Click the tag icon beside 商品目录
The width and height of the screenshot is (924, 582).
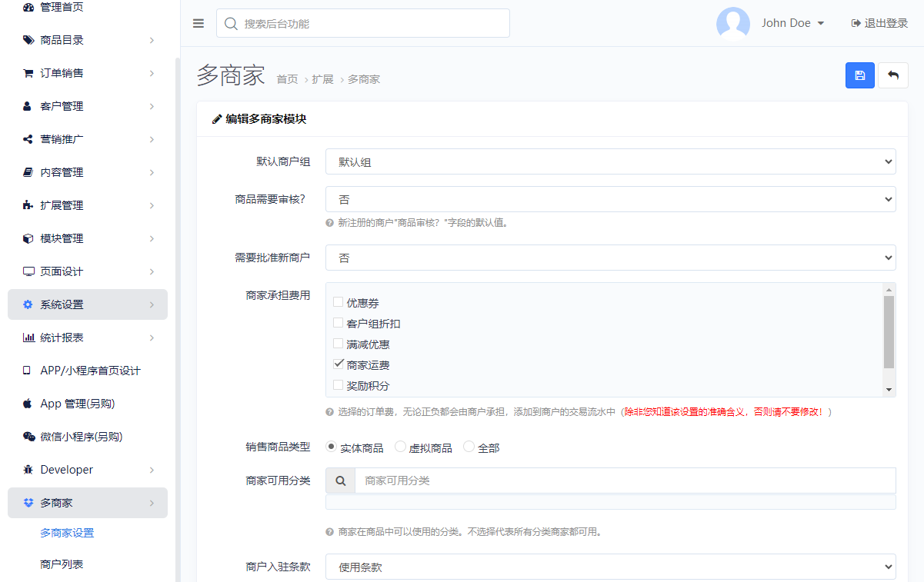click(28, 40)
